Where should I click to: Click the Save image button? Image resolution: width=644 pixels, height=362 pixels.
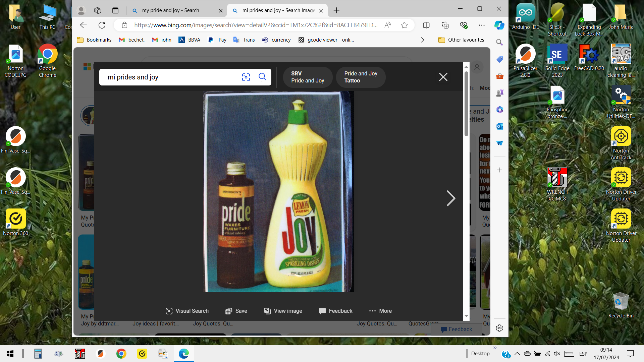[x=236, y=311]
